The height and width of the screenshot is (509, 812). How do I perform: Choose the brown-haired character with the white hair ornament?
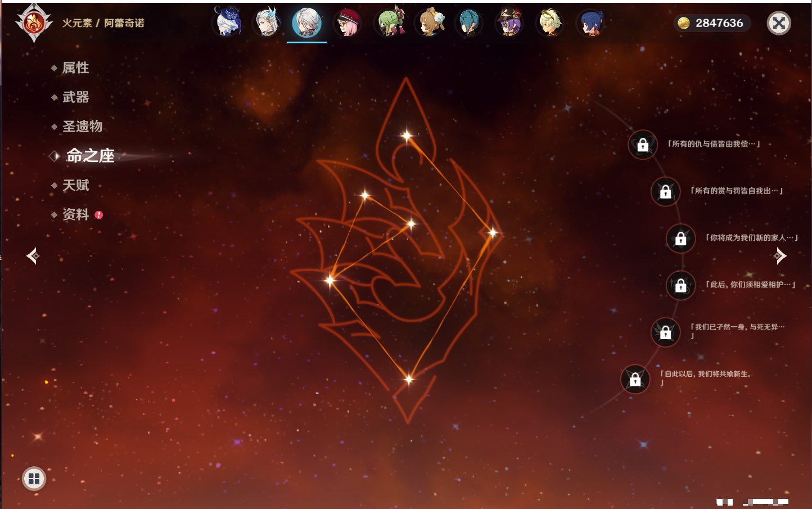[429, 22]
